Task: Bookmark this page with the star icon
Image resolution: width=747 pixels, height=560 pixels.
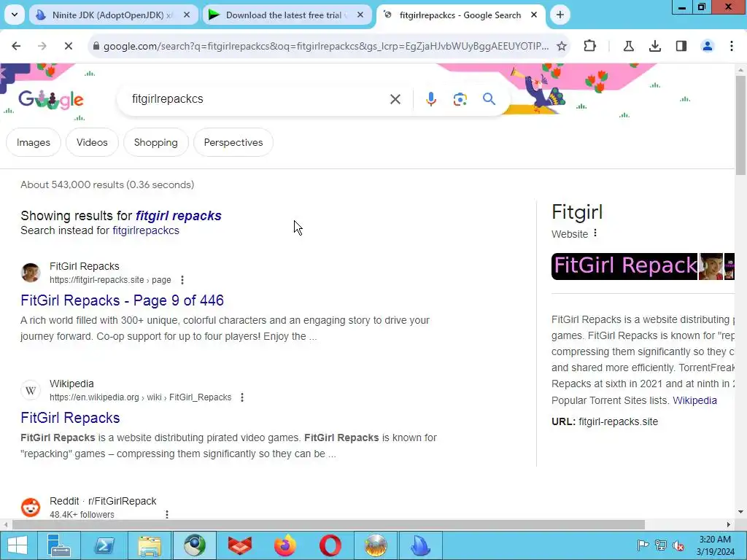Action: 562,46
